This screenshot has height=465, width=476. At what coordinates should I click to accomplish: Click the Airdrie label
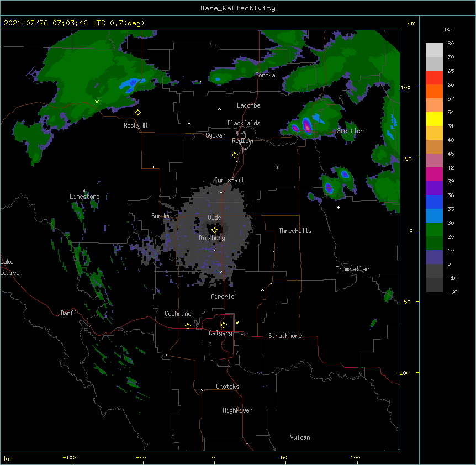(223, 297)
